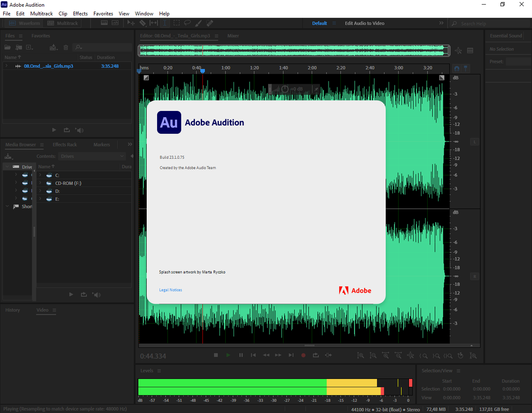Select Edit Audio to Video workspace
Image resolution: width=532 pixels, height=413 pixels.
pyautogui.click(x=364, y=23)
